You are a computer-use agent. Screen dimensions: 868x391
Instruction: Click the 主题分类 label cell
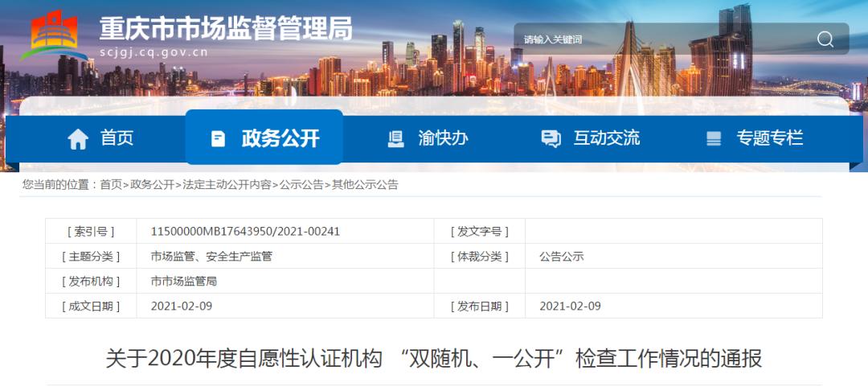tap(91, 257)
